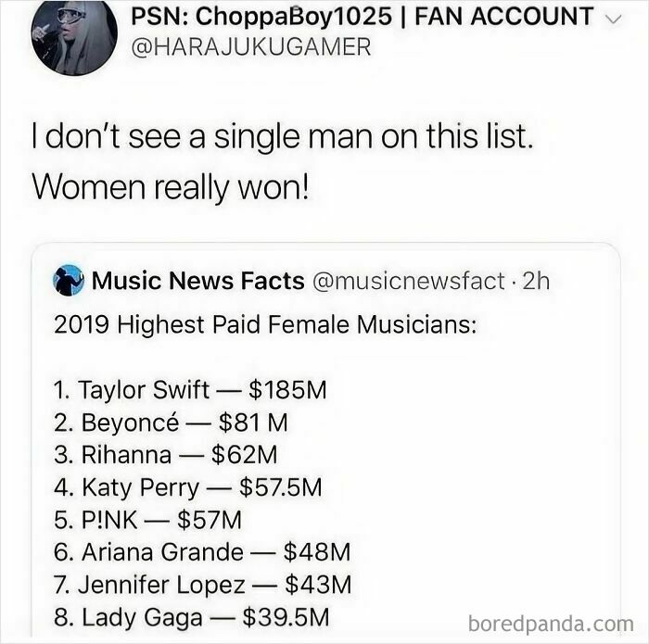
Task: Select the 'I don't see a single man' line
Action: [283, 137]
